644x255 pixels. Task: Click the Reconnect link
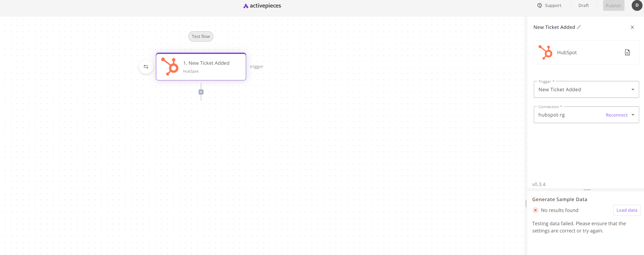(617, 115)
